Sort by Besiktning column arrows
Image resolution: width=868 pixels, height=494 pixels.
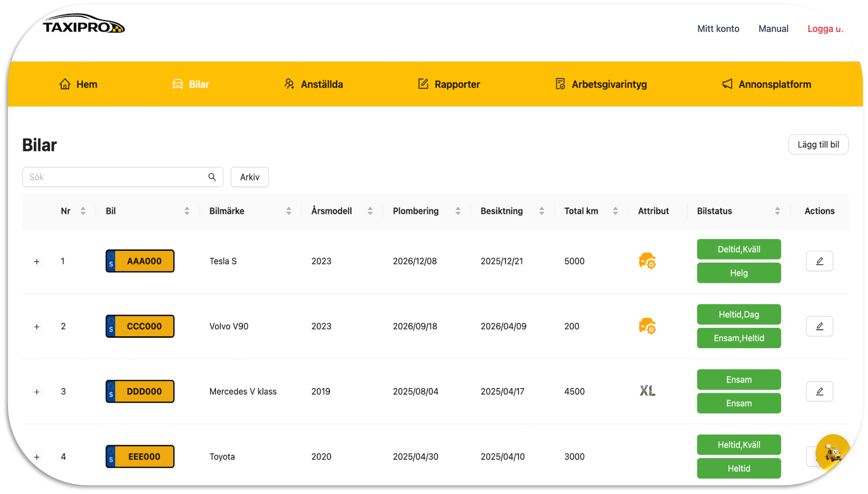pos(542,211)
